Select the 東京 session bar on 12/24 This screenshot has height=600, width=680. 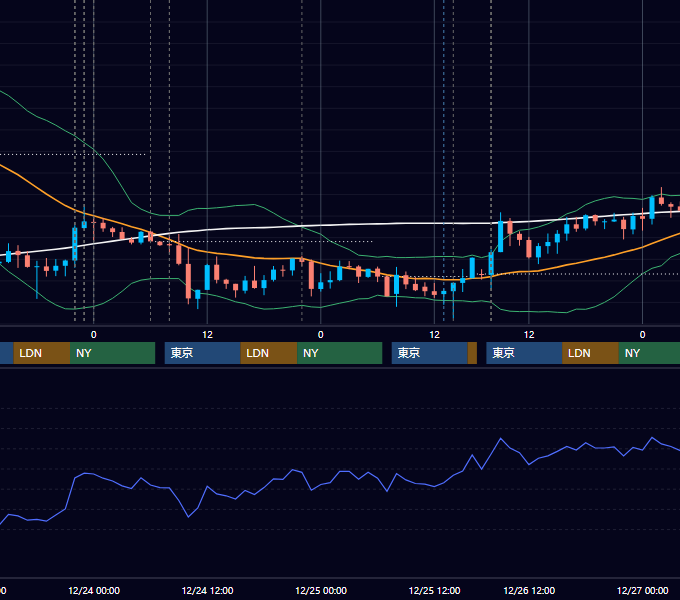(x=203, y=353)
